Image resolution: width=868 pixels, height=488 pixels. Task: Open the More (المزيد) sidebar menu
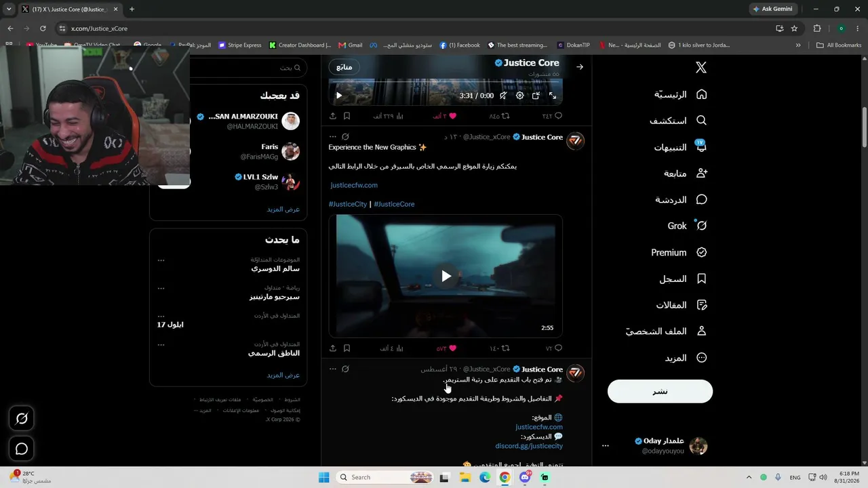click(x=685, y=358)
